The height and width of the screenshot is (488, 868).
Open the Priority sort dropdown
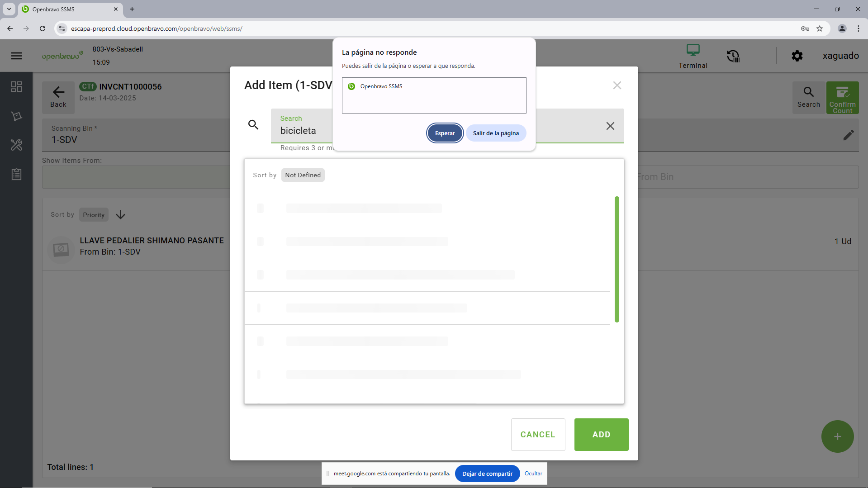click(x=94, y=215)
